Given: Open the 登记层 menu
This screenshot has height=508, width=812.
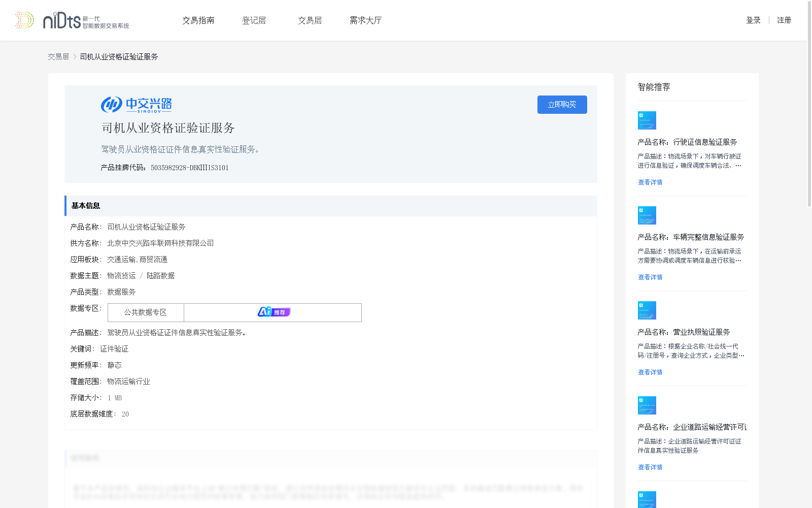Looking at the screenshot, I should tap(254, 20).
